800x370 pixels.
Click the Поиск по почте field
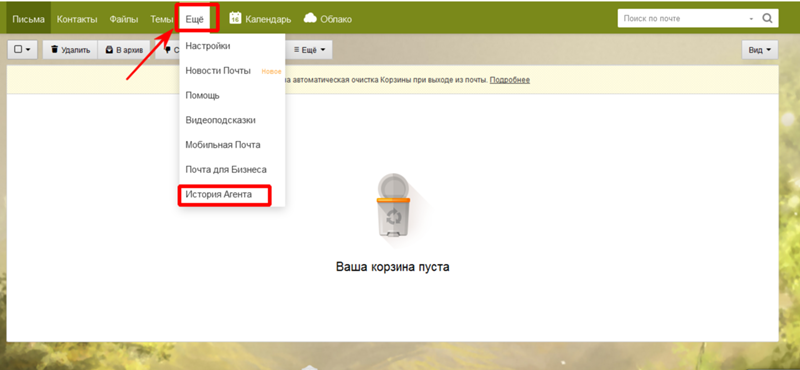[x=683, y=19]
